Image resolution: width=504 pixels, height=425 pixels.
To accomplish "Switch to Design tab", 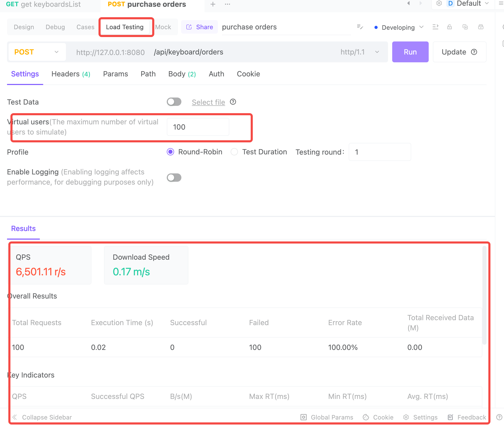I will pos(24,27).
